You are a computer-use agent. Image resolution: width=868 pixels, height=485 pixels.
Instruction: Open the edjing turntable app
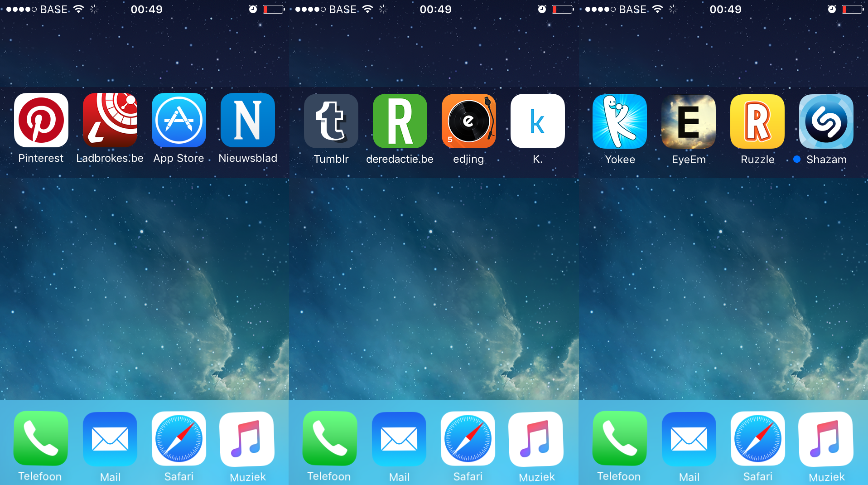[469, 121]
